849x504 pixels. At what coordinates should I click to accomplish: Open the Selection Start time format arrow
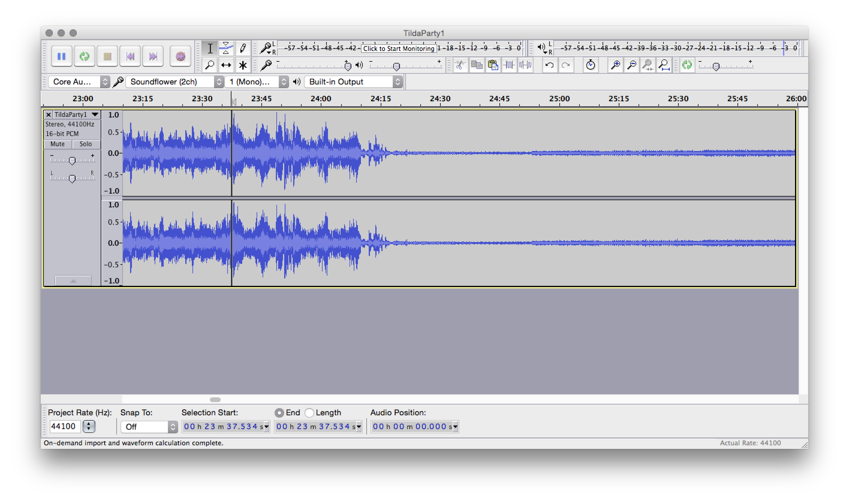pyautogui.click(x=267, y=427)
